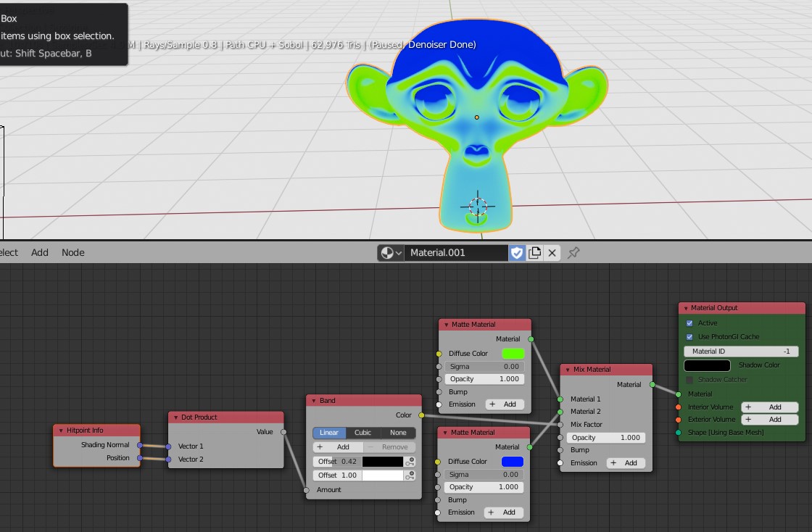Viewport: 812px width, 532px height.
Task: Toggle the fake user shield icon
Action: pyautogui.click(x=517, y=253)
